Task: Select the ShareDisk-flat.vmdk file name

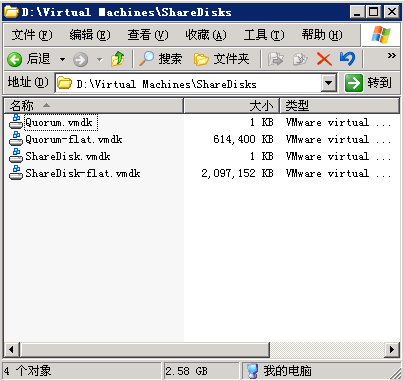Action: point(83,173)
